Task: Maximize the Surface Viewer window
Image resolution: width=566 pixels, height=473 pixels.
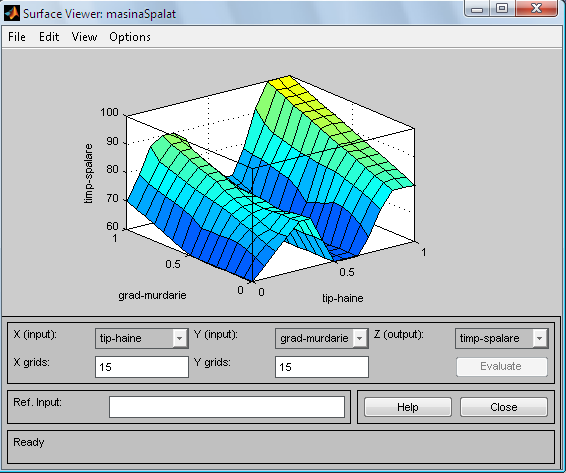Action: 502,9
